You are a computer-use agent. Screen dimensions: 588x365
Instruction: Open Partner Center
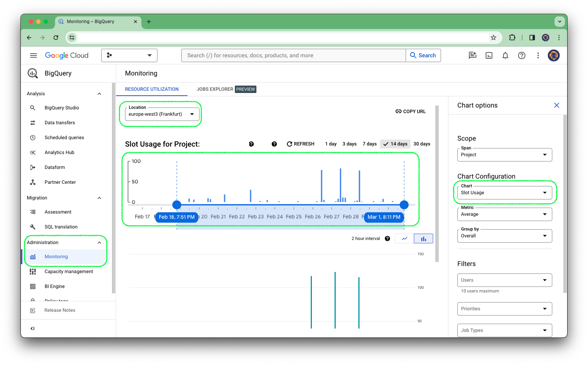(60, 182)
